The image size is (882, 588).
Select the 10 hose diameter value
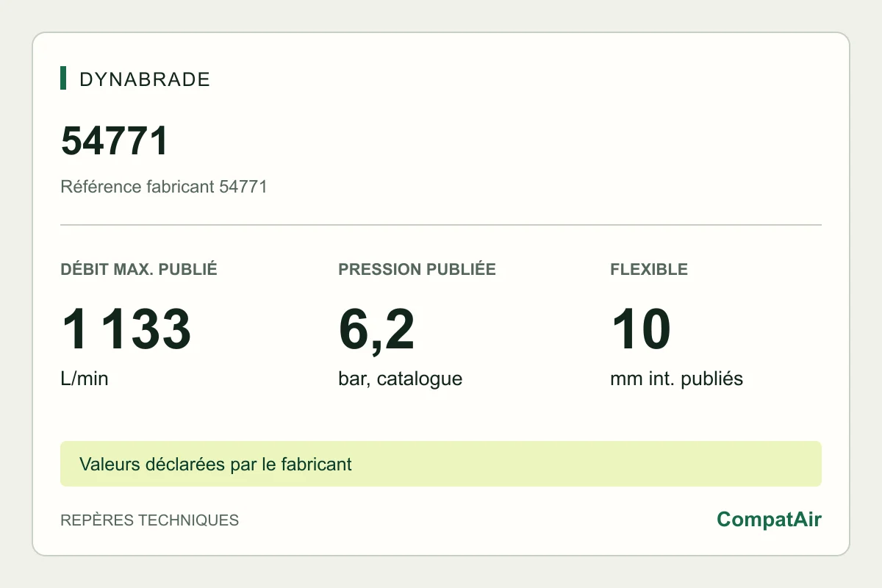pos(640,329)
